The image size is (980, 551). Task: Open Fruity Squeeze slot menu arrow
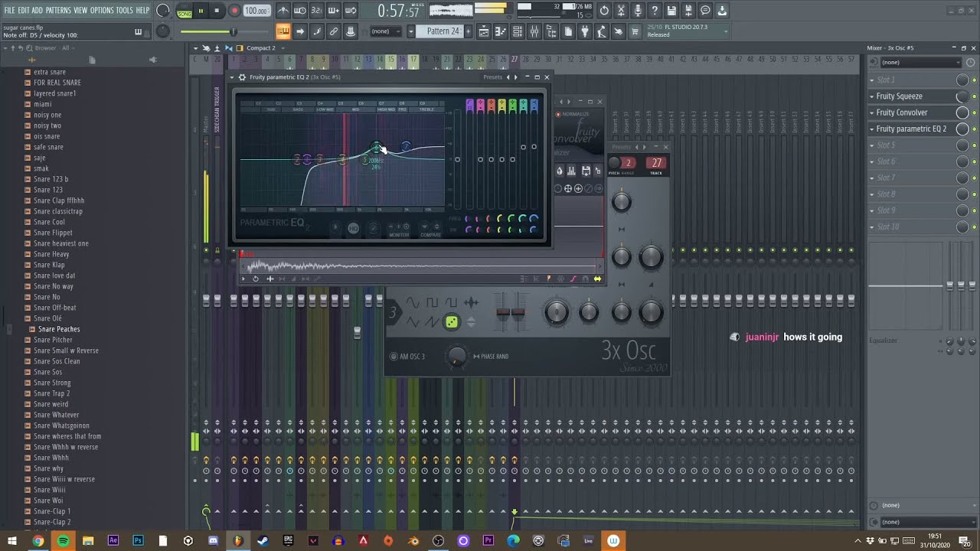point(872,96)
